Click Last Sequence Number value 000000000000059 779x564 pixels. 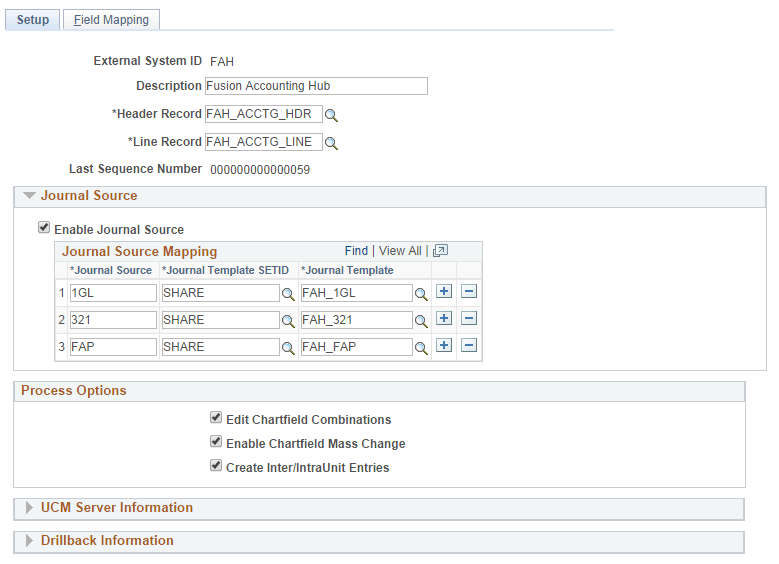(260, 170)
